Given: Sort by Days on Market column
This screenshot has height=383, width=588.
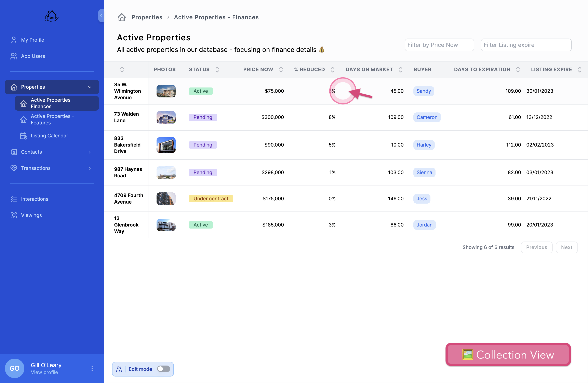Looking at the screenshot, I should pos(400,70).
